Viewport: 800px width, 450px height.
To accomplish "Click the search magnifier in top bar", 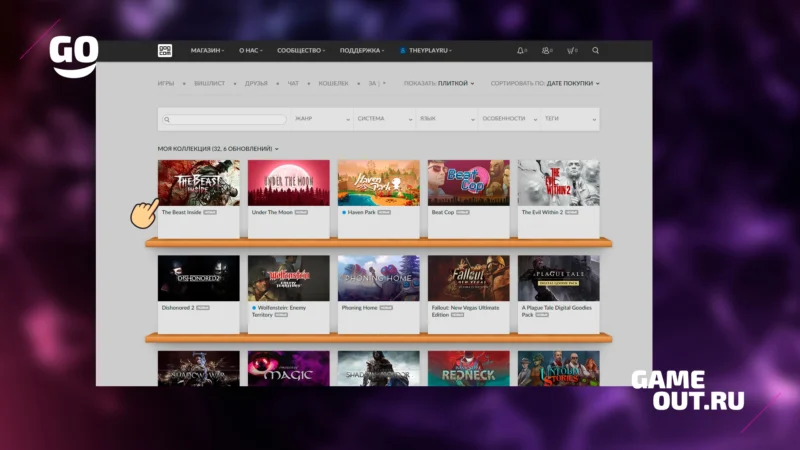I will point(595,51).
